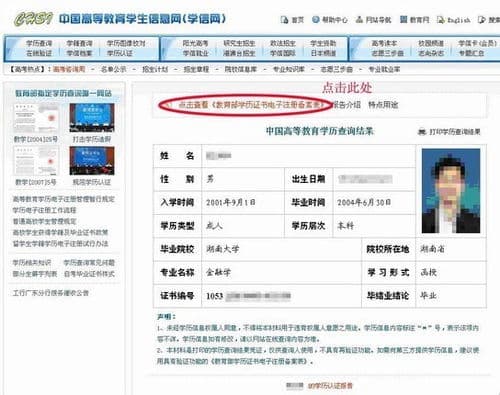
Task: Click 自考毕业证书样式 sidebar link
Action: (x=89, y=274)
